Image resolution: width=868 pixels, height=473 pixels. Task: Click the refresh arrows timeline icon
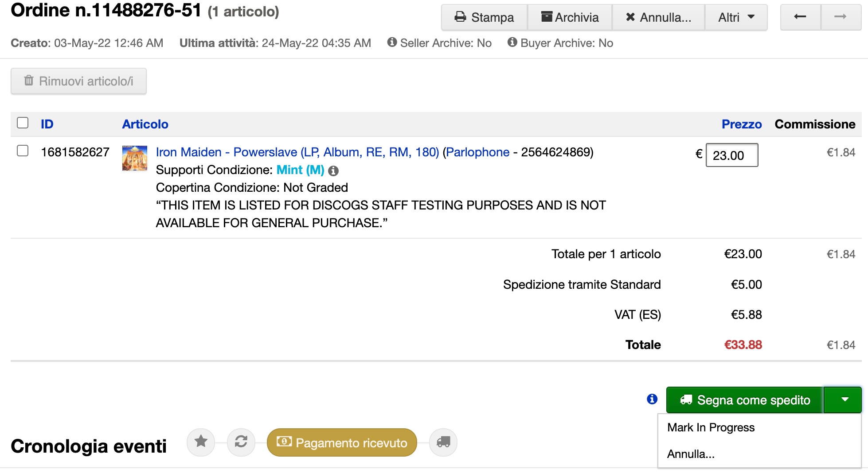(241, 442)
